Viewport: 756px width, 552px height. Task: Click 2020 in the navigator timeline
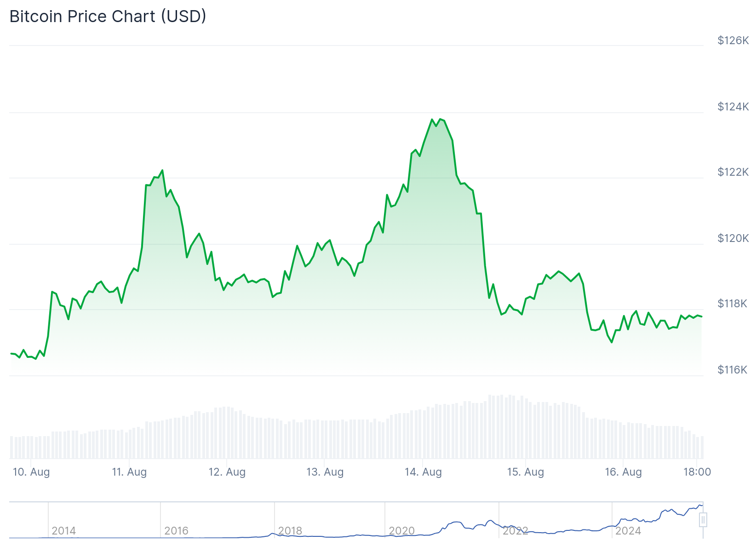tap(402, 531)
